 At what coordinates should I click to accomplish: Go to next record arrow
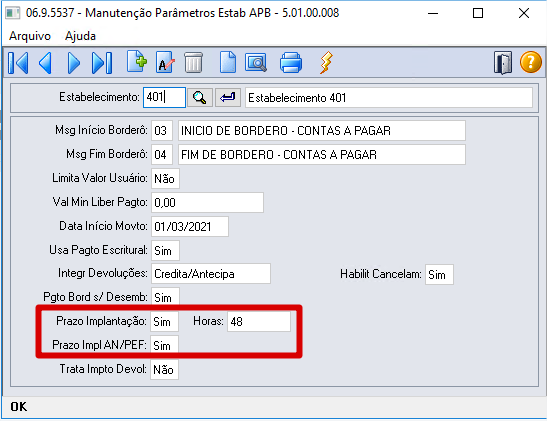[x=73, y=63]
